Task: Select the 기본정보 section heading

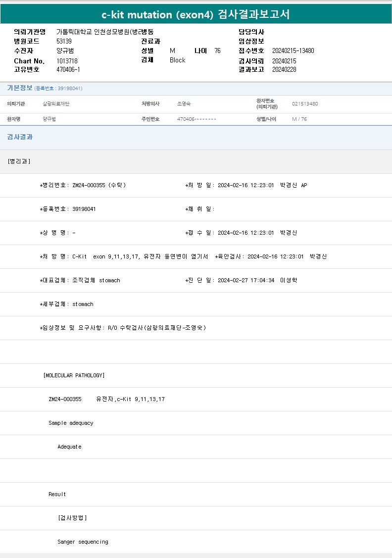Action: tap(20, 88)
